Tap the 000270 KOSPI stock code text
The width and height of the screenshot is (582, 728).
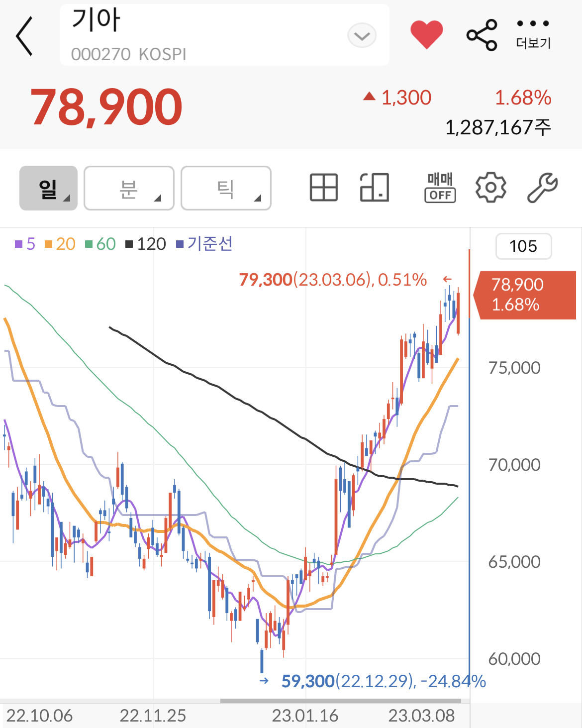pos(129,54)
